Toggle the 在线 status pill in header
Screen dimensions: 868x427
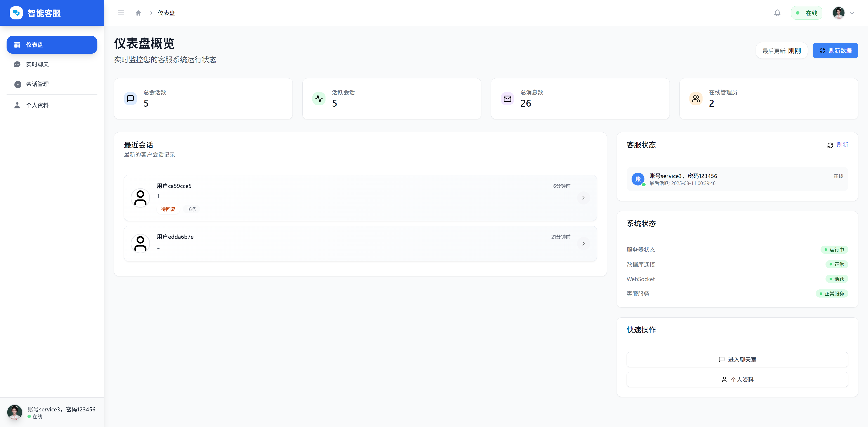tap(807, 13)
